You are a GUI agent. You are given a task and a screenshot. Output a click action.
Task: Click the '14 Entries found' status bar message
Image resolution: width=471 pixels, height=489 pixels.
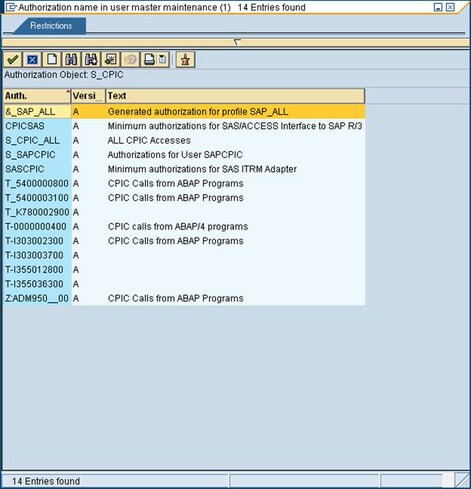[x=46, y=481]
